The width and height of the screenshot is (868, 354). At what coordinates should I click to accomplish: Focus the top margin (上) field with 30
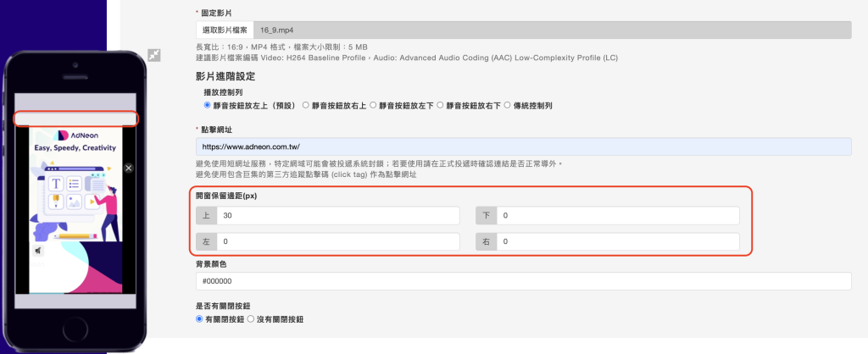click(338, 216)
